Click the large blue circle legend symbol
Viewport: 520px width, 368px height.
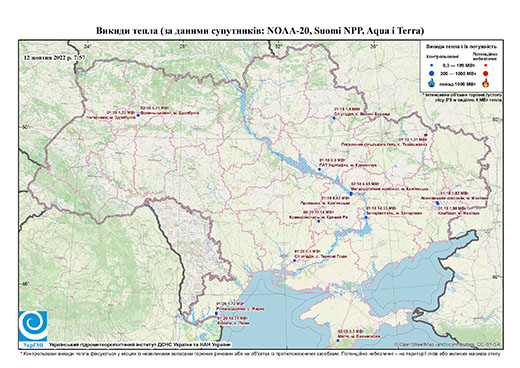431,74
